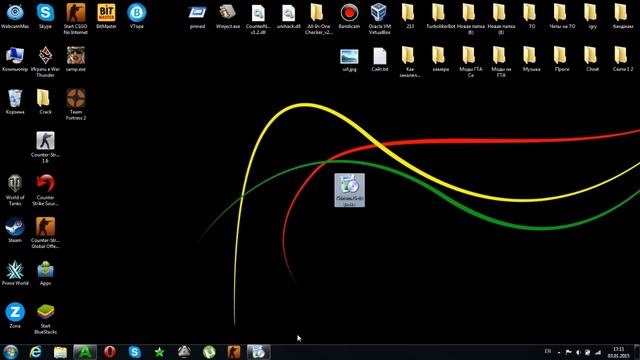This screenshot has width=640, height=360.
Task: Select the Корзина recycle bin icon
Action: [x=15, y=102]
